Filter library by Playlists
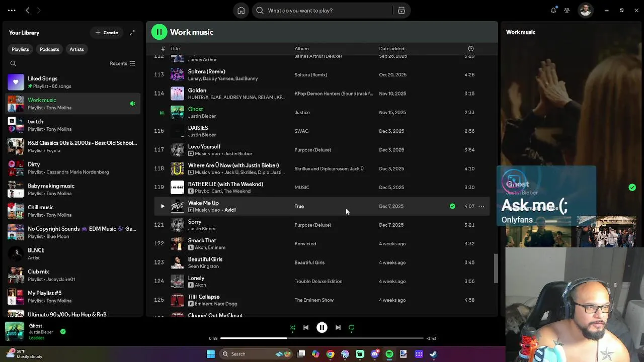The width and height of the screenshot is (644, 362). (x=21, y=49)
